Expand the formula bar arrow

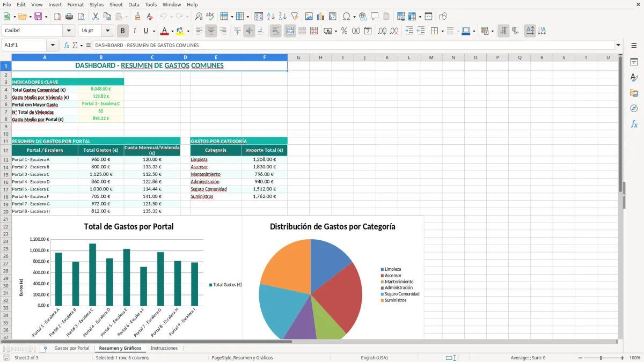pyautogui.click(x=618, y=45)
